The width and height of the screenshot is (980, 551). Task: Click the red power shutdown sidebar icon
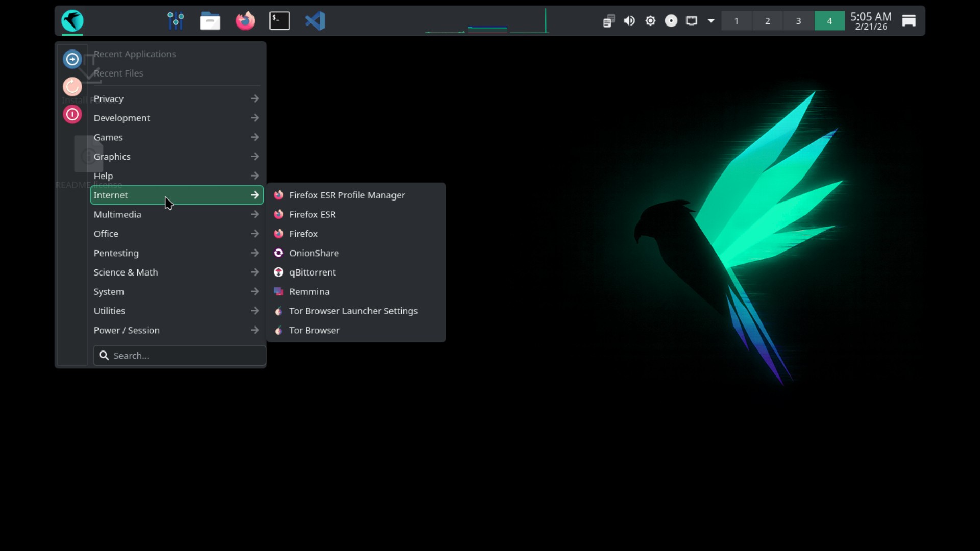click(x=72, y=114)
